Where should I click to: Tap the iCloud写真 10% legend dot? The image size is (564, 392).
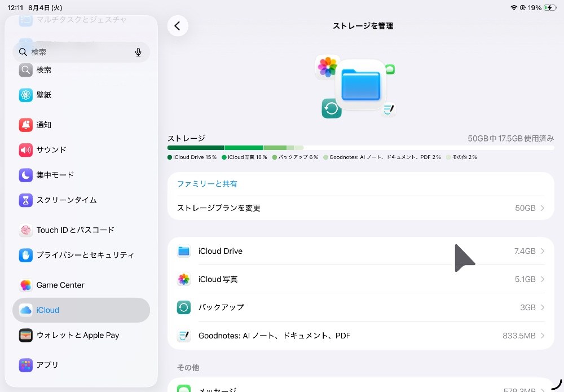[x=224, y=157]
